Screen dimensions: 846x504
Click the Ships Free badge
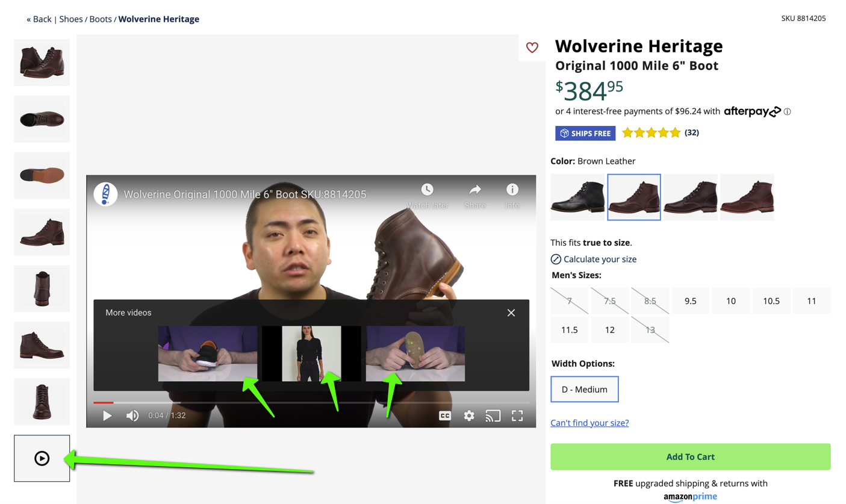585,133
